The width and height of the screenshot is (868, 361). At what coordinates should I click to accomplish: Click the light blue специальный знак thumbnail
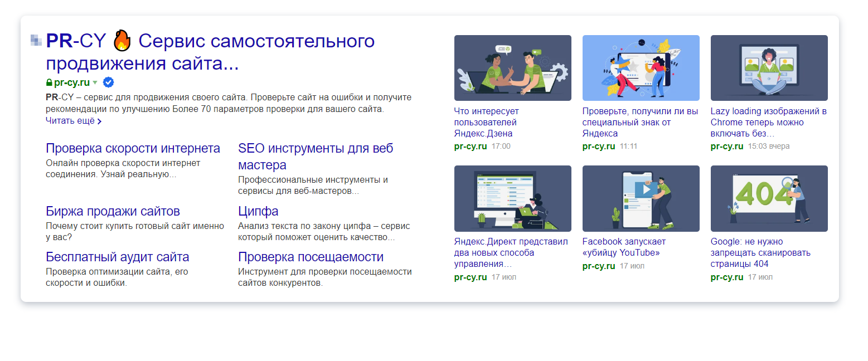tap(641, 68)
